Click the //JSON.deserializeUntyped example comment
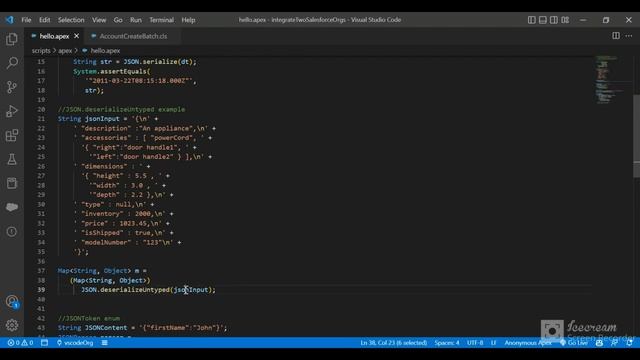 (121, 109)
